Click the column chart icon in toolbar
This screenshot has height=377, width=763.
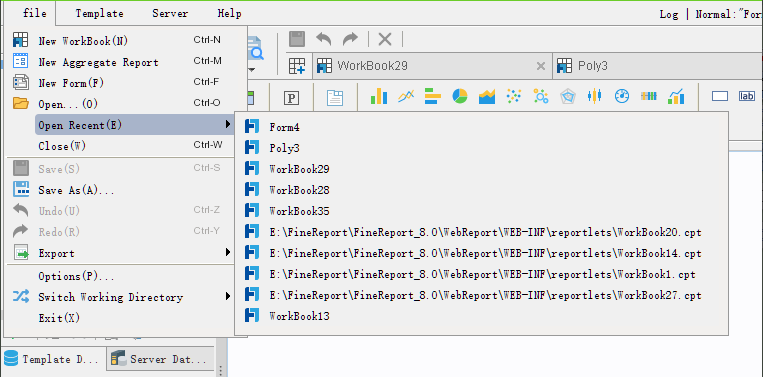coord(379,96)
